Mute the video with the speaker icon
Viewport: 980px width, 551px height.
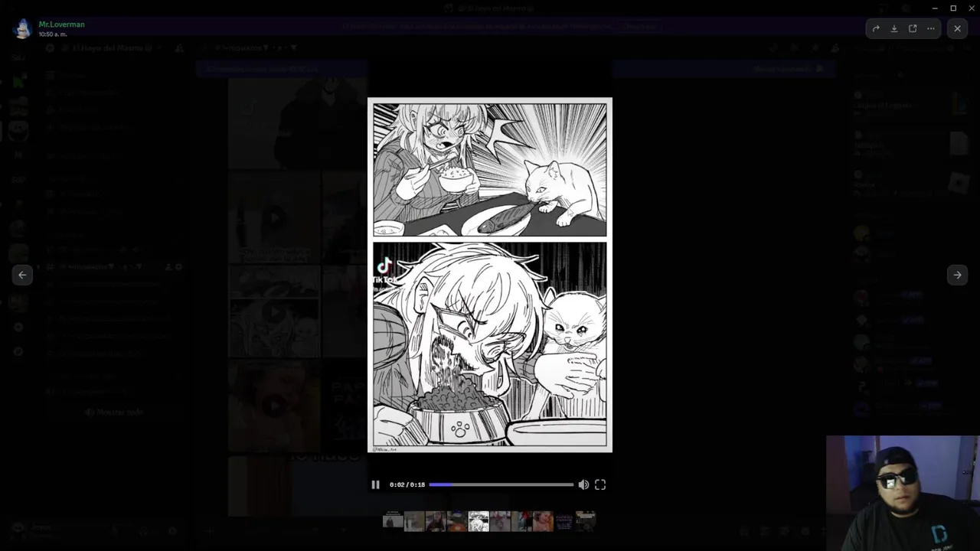[x=583, y=484]
